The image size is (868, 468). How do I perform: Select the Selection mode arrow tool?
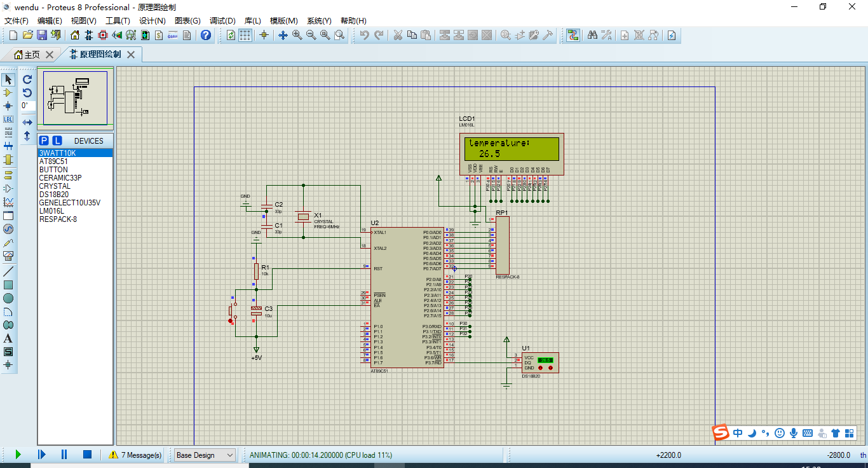click(x=8, y=79)
